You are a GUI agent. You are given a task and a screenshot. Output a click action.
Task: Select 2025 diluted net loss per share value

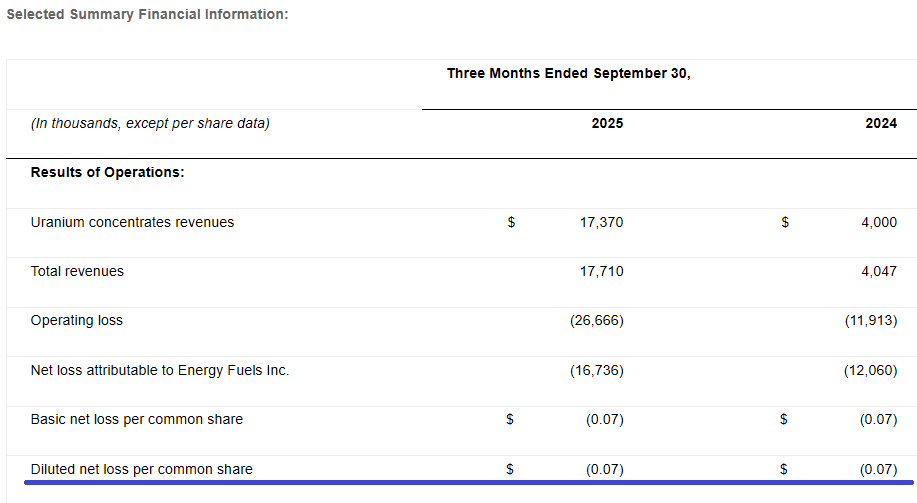pyautogui.click(x=605, y=469)
